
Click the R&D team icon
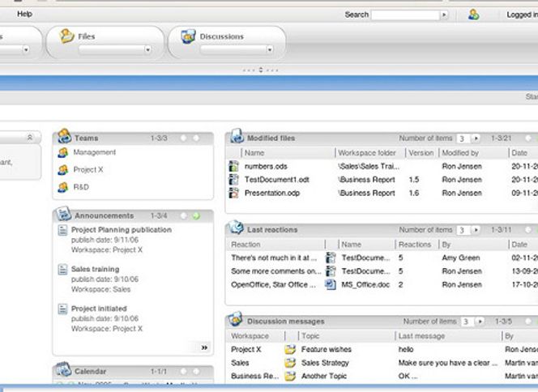(x=62, y=187)
